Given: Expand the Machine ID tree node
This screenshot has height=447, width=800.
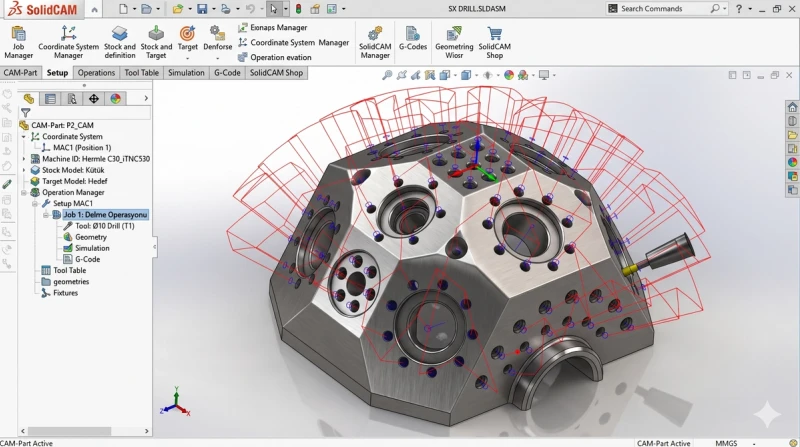Looking at the screenshot, I should (23, 159).
